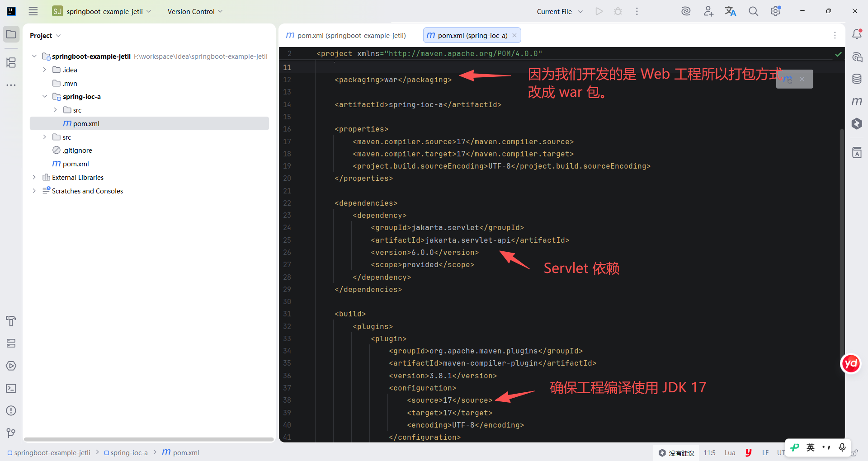Open the Build hammer tool window
Viewport: 868px width, 461px height.
click(11, 321)
